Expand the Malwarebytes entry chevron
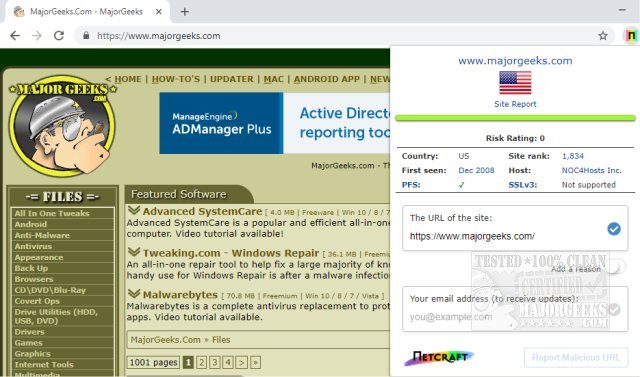 pos(133,293)
